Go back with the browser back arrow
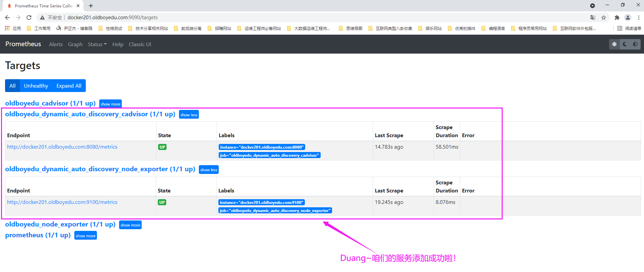This screenshot has width=644, height=272. (x=7, y=18)
